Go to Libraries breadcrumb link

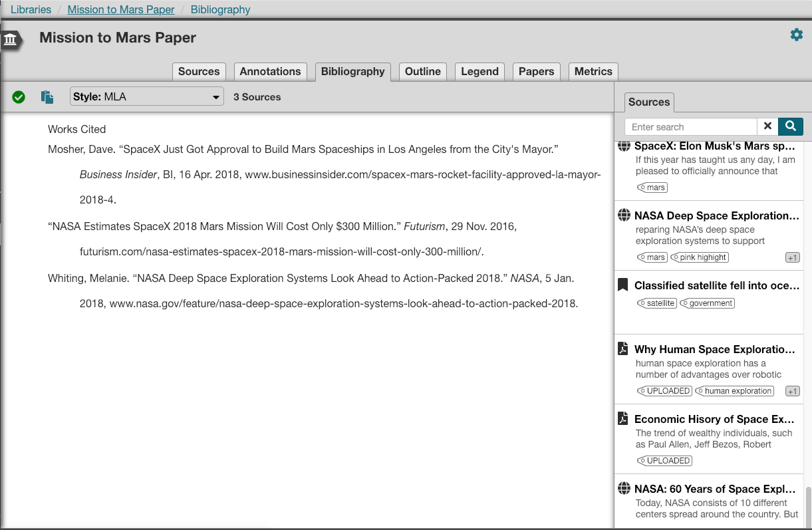tap(31, 9)
